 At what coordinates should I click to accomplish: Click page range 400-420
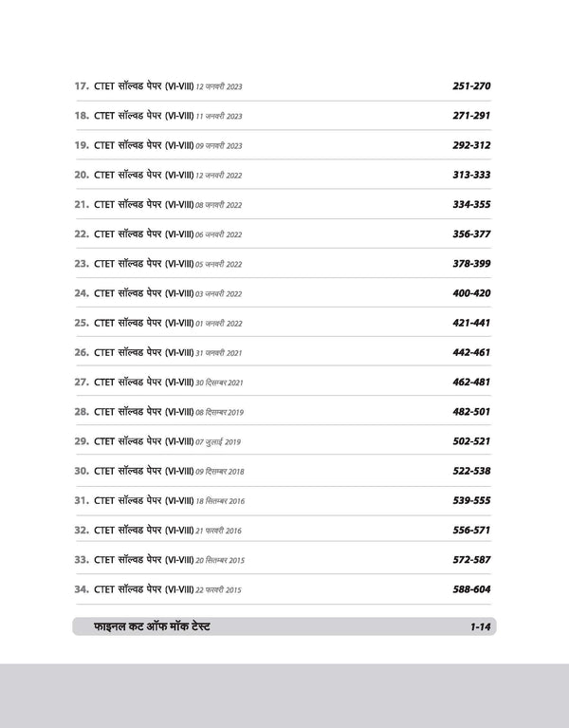[x=470, y=293]
